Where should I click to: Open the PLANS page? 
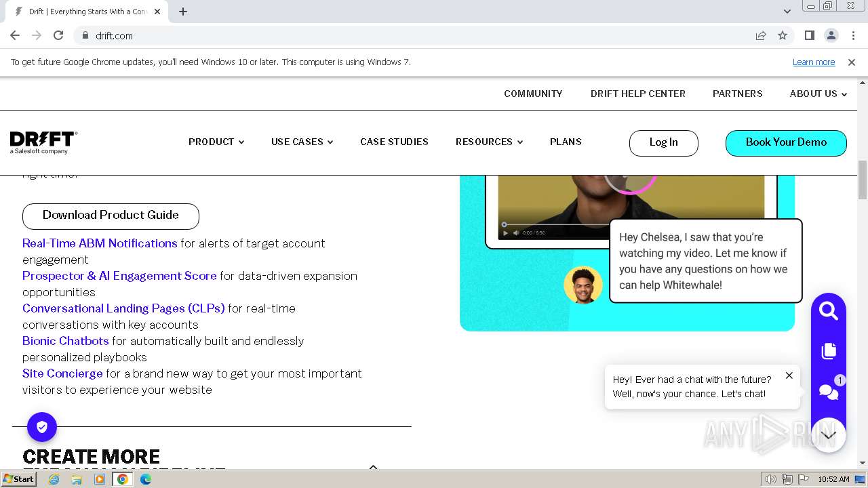[x=566, y=142]
